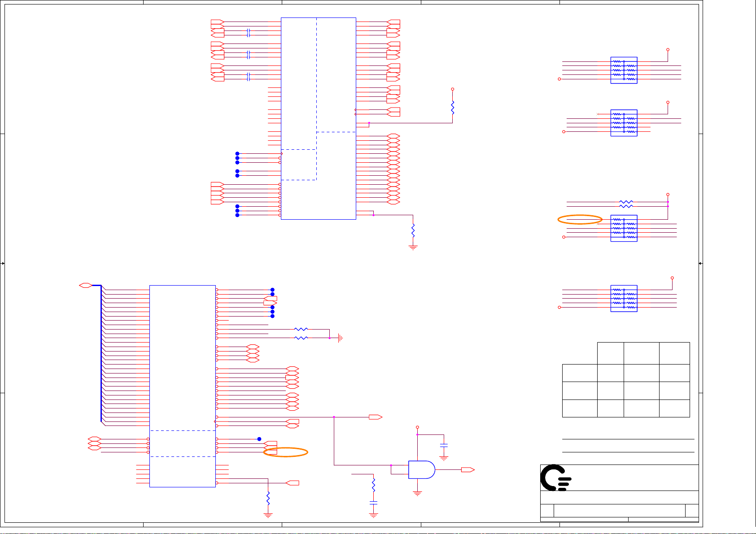
Task: Select the AND gate symbol
Action: click(422, 469)
